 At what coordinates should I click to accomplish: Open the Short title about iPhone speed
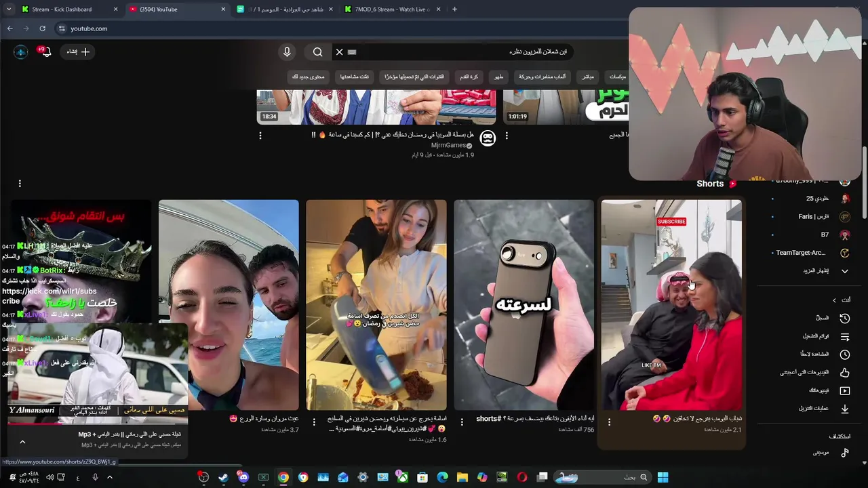click(x=535, y=419)
